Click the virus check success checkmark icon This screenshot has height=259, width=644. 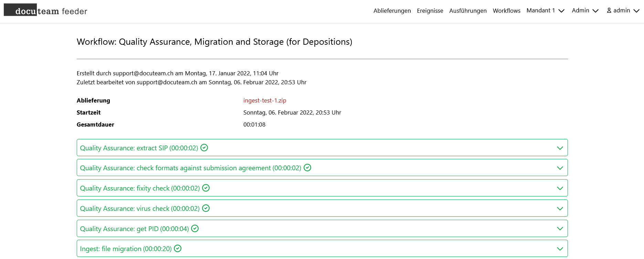click(206, 208)
